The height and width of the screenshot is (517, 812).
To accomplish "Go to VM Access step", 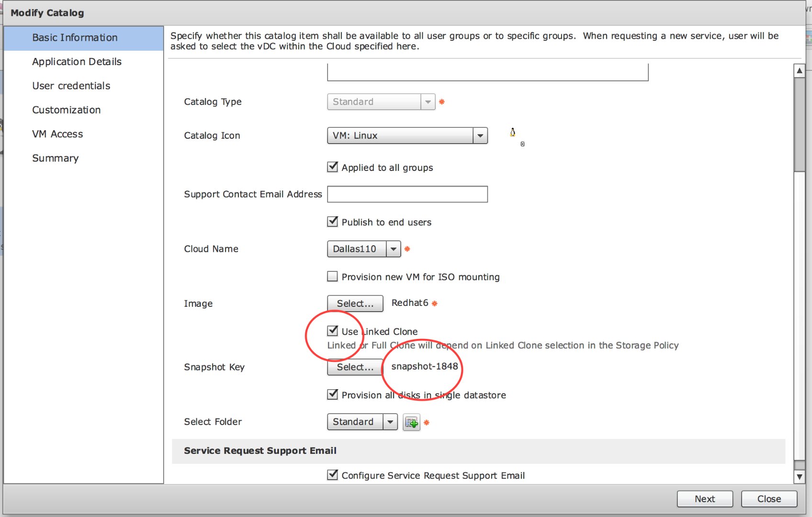I will pyautogui.click(x=84, y=134).
